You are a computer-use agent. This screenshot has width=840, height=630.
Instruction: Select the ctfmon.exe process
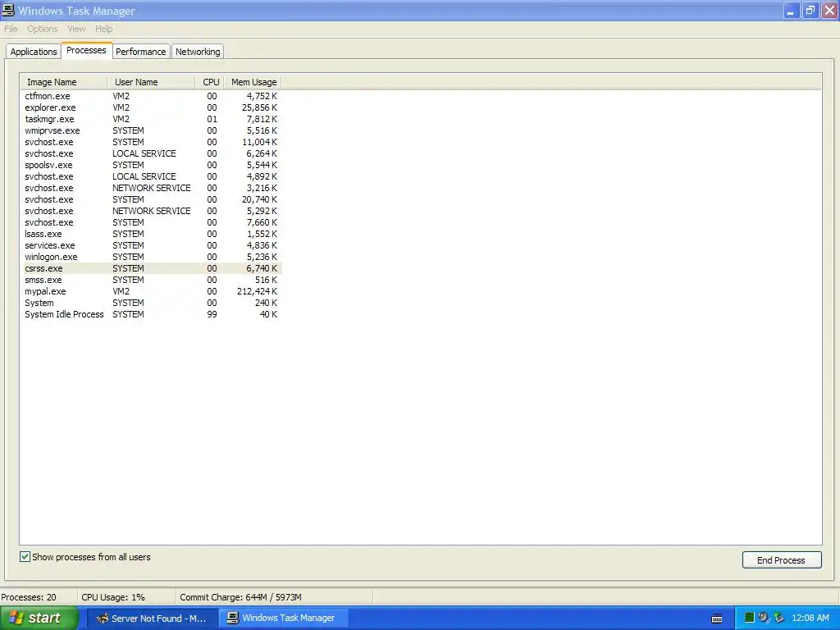point(151,96)
